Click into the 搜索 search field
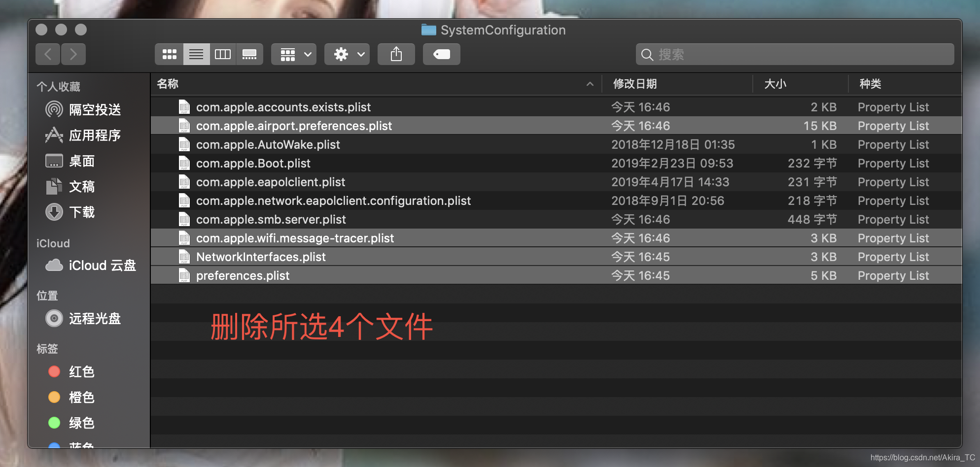Viewport: 980px width, 467px height. point(795,54)
